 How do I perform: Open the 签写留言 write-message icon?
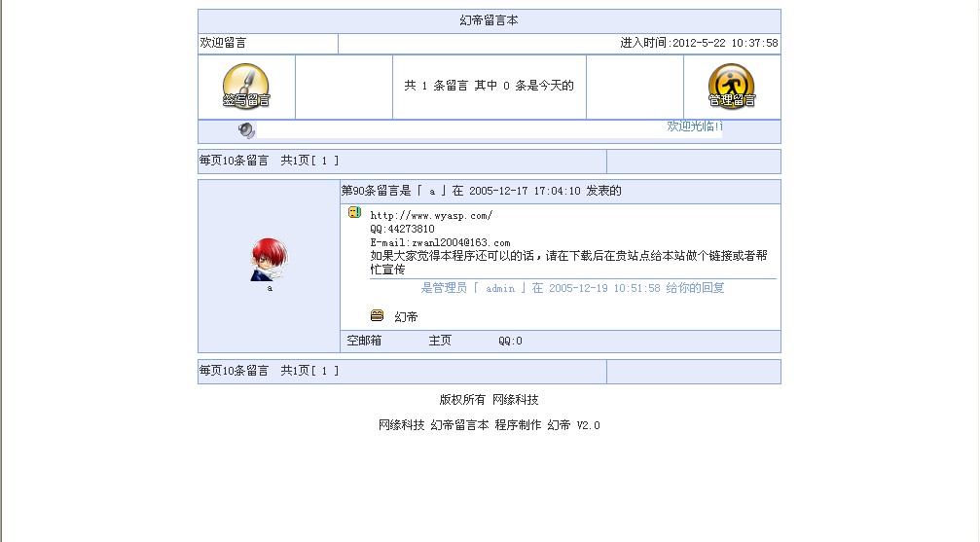click(x=246, y=87)
